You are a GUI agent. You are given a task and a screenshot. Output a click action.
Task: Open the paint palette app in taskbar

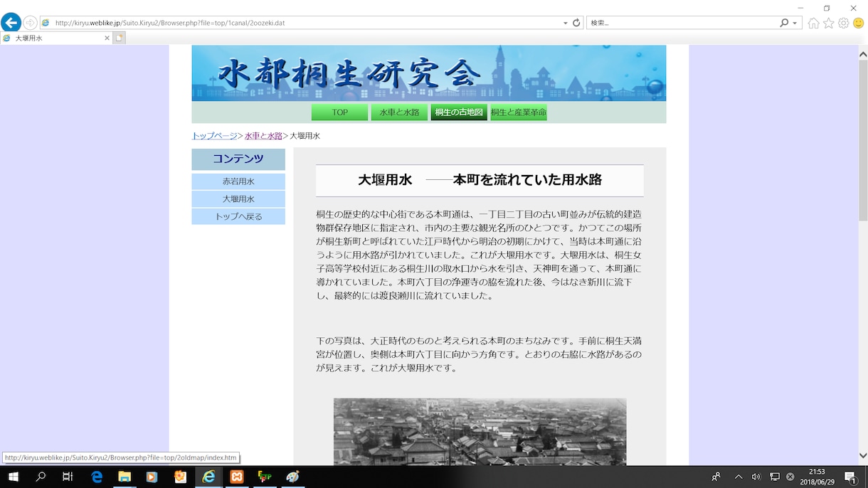point(292,477)
